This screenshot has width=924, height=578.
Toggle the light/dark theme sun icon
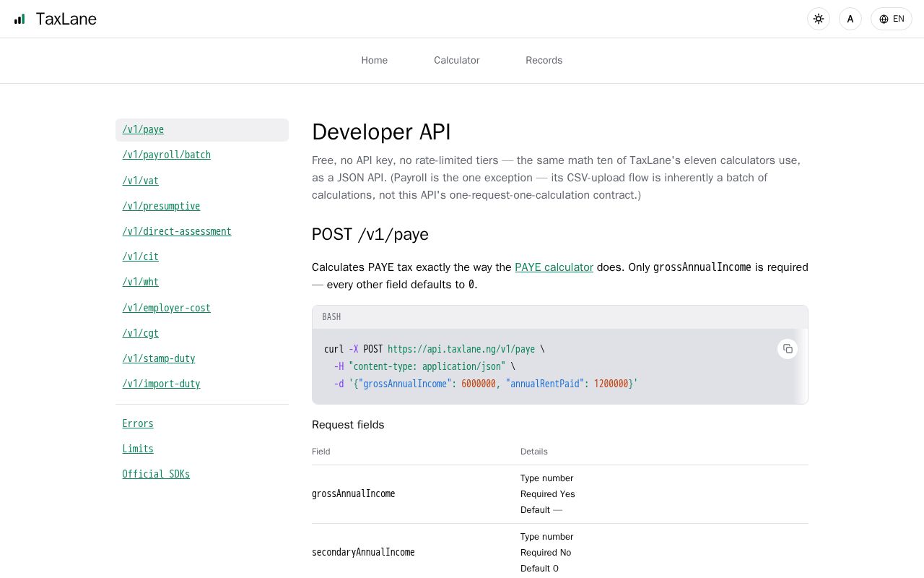click(x=819, y=19)
